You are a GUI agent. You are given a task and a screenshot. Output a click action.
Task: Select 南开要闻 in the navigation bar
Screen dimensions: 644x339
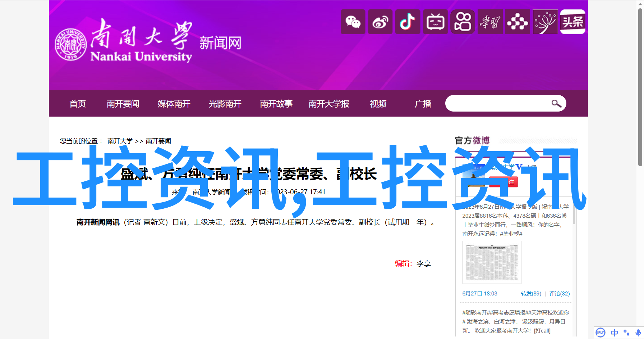point(123,104)
